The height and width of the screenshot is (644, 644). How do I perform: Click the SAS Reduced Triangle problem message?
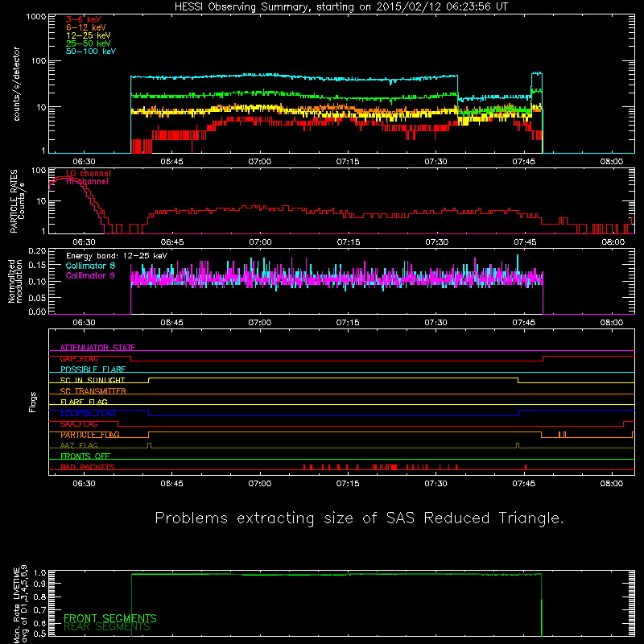pyautogui.click(x=359, y=518)
